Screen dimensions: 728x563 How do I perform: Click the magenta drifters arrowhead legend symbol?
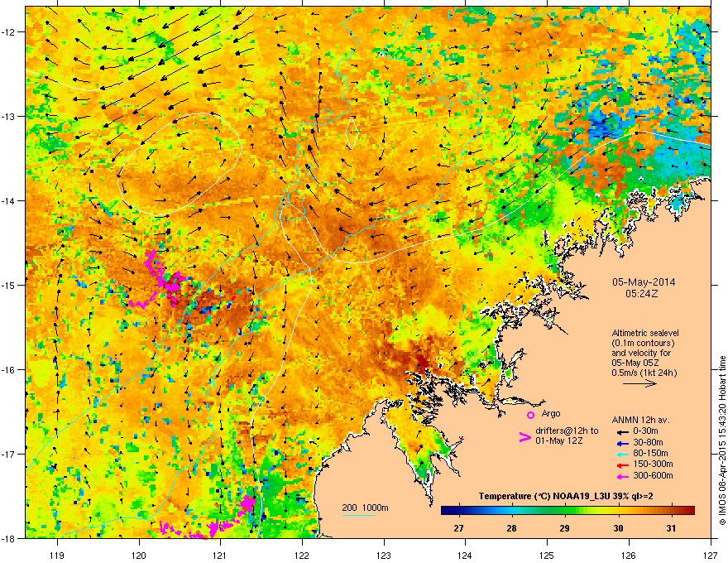524,437
